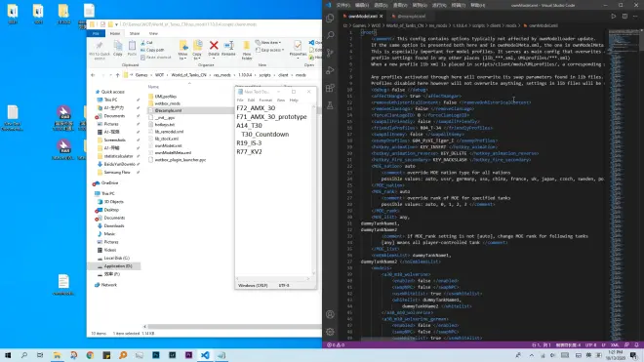Open the Testing flask icon in VS Code
The height and width of the screenshot is (362, 644).
330,105
